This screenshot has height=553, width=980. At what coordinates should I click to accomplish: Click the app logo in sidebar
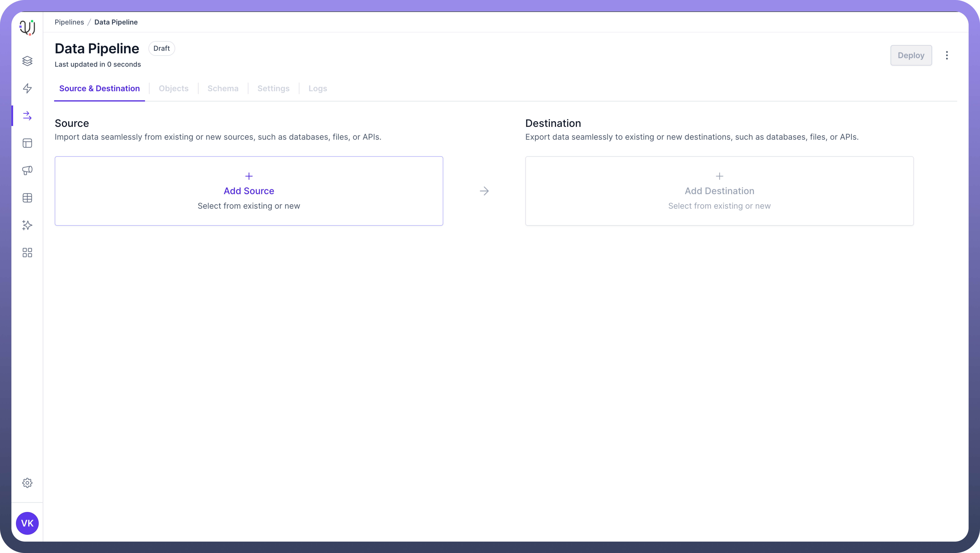pos(27,27)
